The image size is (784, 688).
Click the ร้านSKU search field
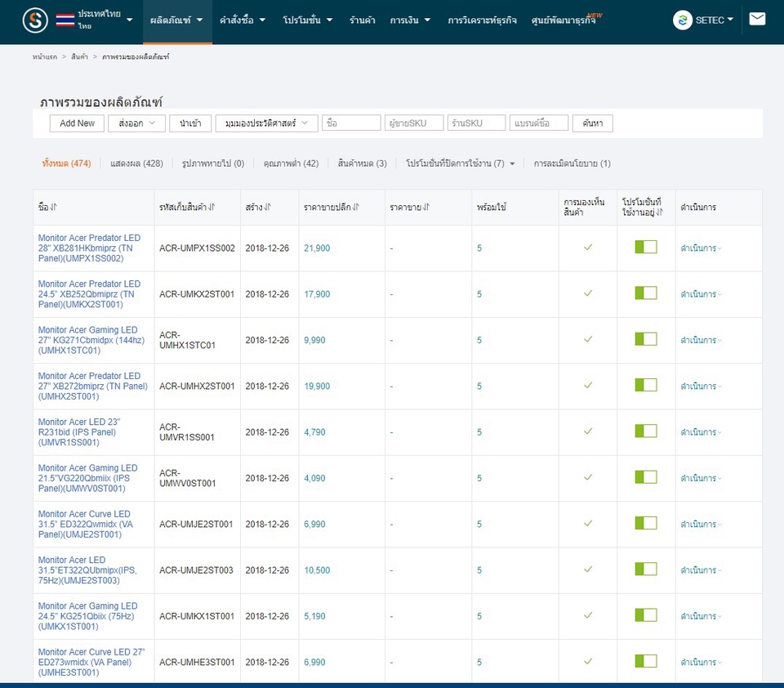point(476,123)
